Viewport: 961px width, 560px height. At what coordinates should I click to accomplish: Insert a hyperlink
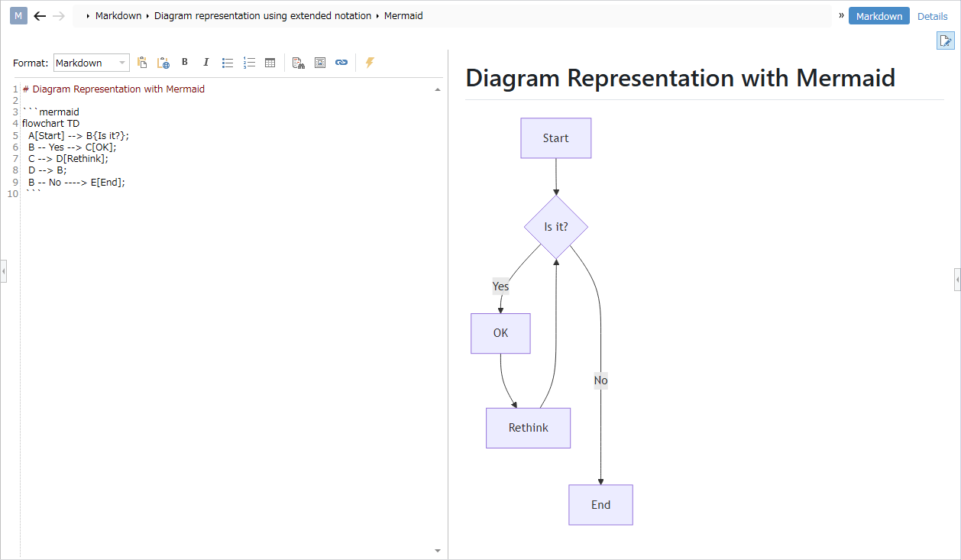click(341, 63)
